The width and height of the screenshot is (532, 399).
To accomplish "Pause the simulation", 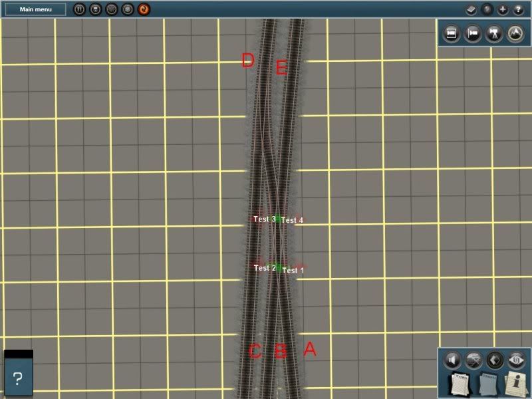I will (x=78, y=9).
